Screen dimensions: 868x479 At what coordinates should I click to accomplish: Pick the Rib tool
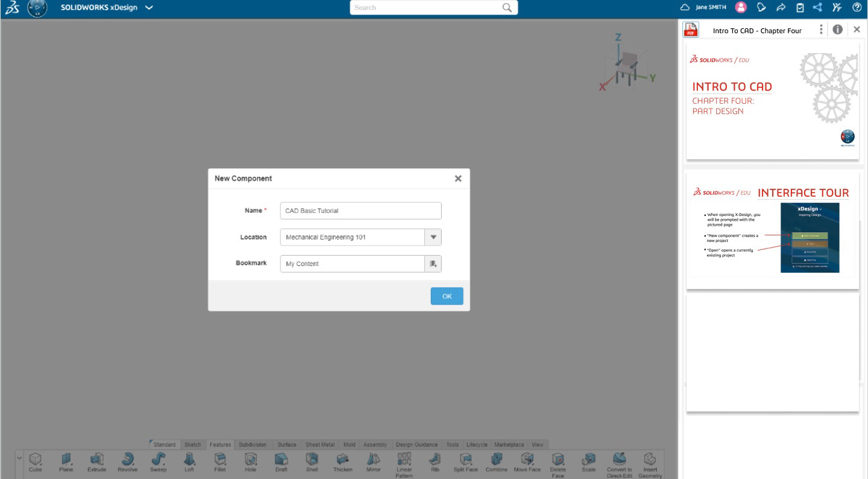(435, 462)
